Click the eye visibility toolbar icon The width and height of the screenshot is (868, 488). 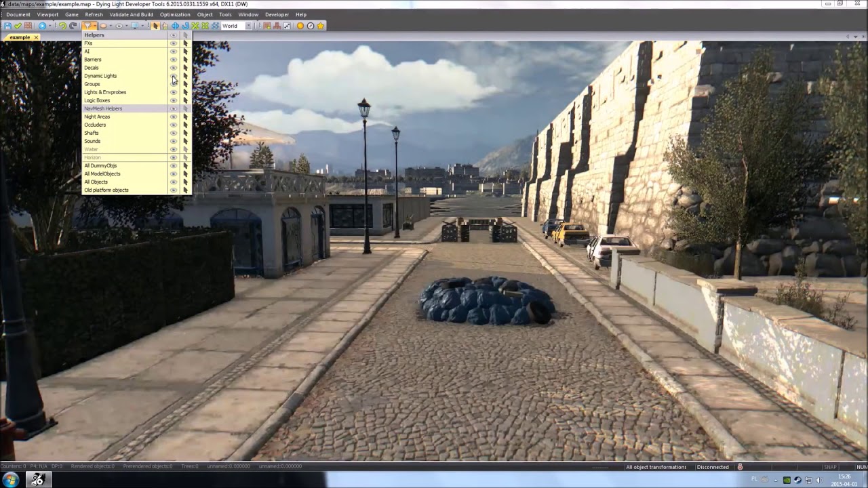119,26
